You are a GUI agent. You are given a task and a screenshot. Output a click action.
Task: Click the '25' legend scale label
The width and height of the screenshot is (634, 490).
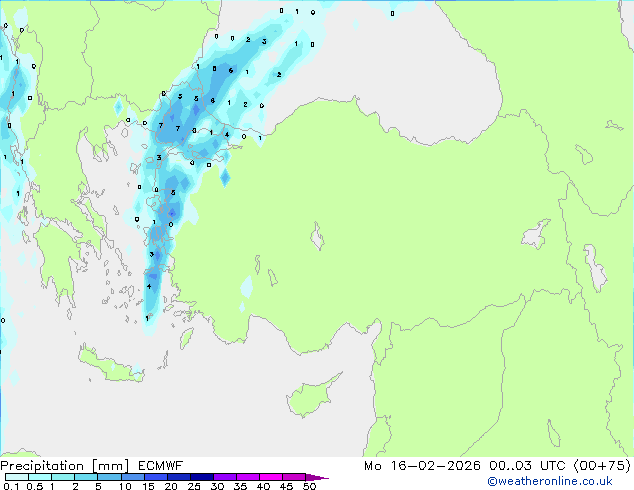[x=194, y=486]
